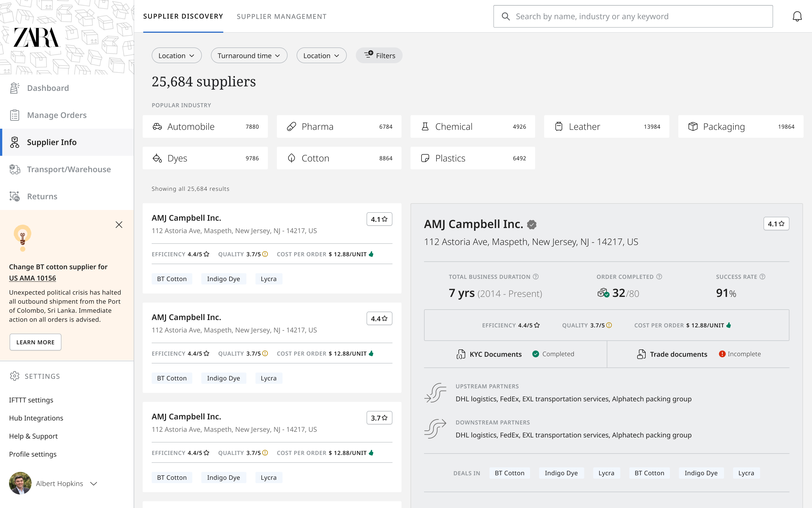Open IFTTT settings
The height and width of the screenshot is (508, 812).
tap(31, 400)
